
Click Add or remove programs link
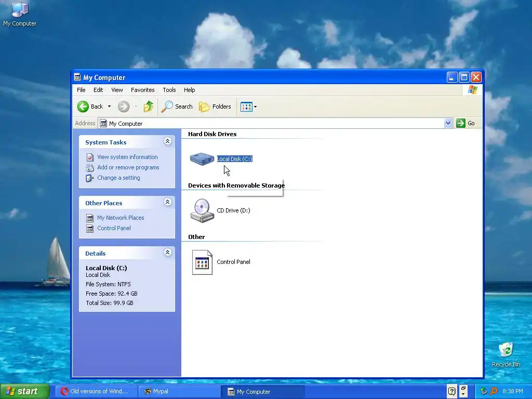(128, 168)
